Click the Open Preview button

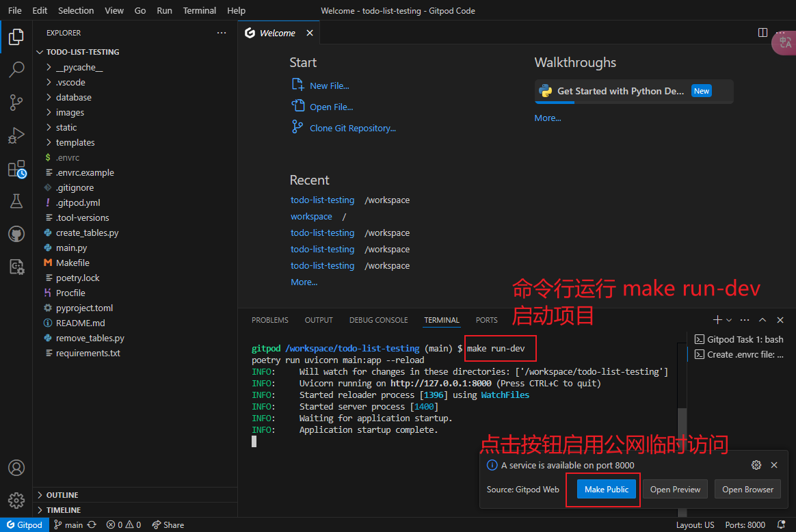(x=675, y=490)
